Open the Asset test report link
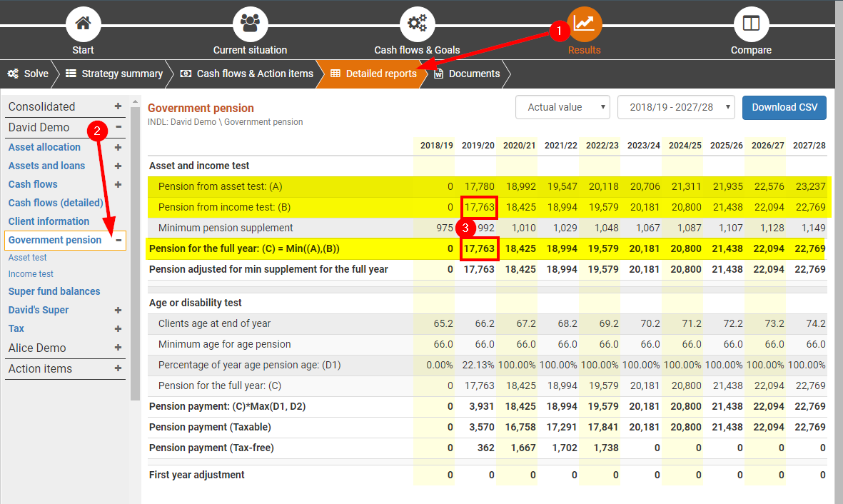 (28, 258)
